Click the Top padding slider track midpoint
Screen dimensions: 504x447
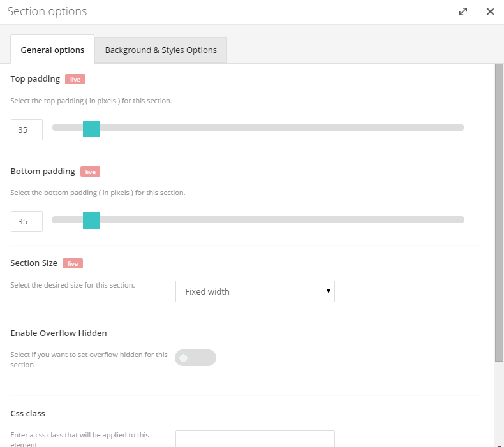[x=258, y=128]
